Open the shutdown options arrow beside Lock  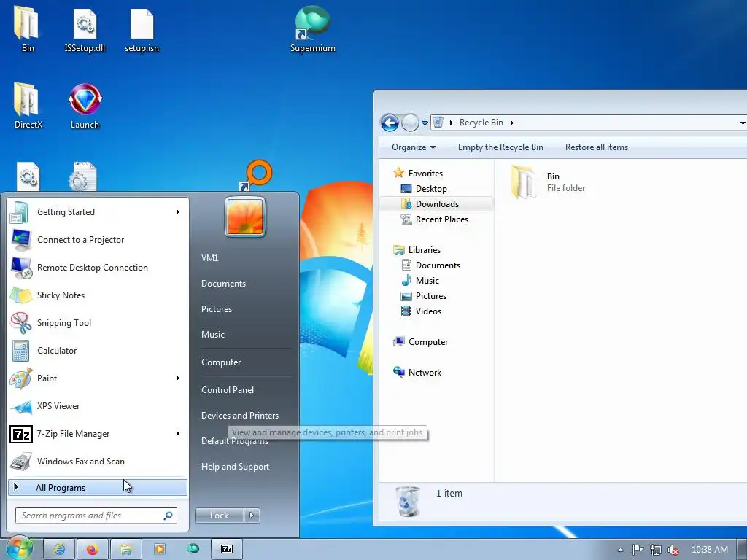tap(252, 516)
